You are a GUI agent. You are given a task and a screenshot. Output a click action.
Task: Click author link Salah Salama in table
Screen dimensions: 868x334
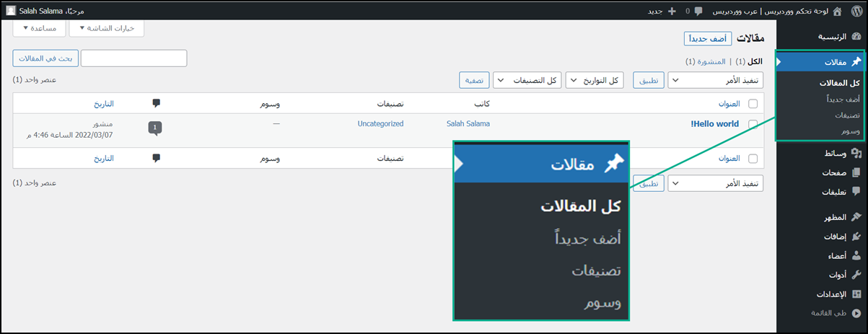click(x=468, y=124)
